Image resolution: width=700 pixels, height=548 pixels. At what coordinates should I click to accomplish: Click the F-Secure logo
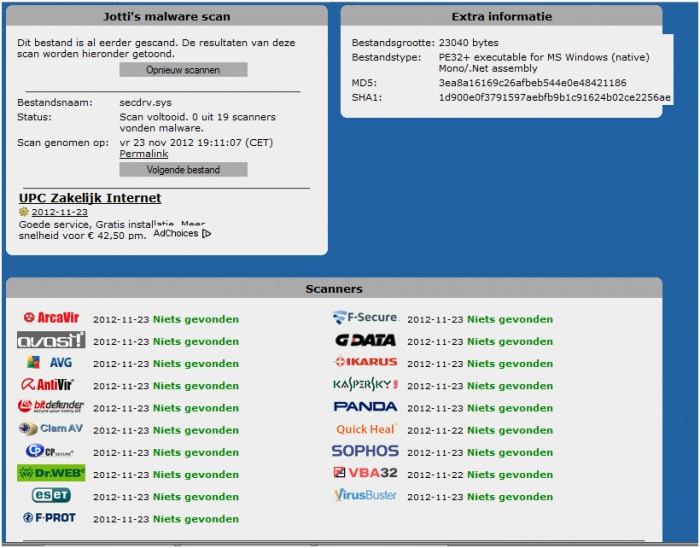click(x=365, y=318)
